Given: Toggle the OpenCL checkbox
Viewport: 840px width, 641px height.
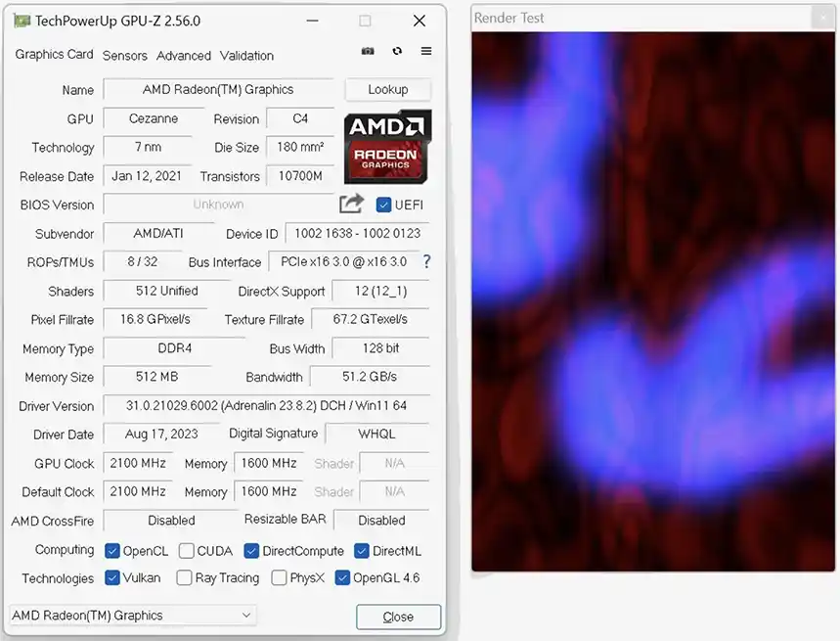Looking at the screenshot, I should click(112, 551).
